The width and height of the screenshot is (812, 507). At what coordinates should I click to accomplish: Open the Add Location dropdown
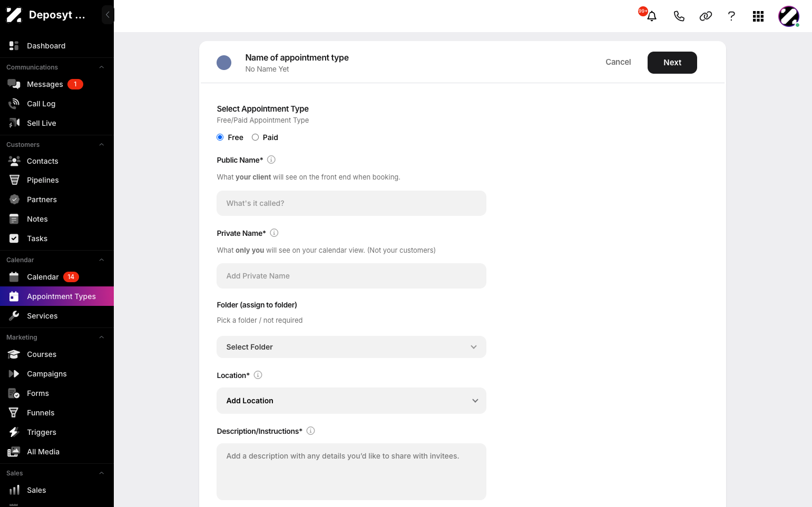click(x=351, y=401)
